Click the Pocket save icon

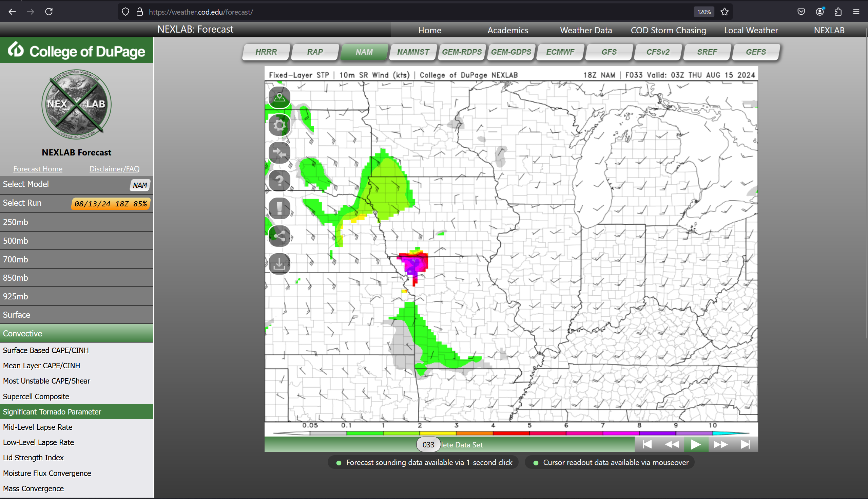coord(801,12)
